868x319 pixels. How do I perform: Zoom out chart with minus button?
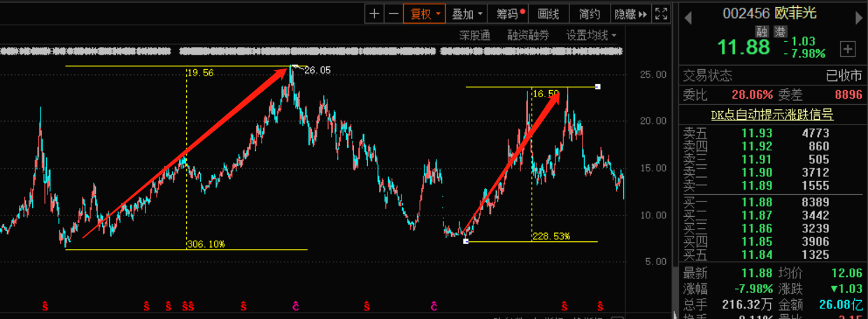tap(393, 13)
